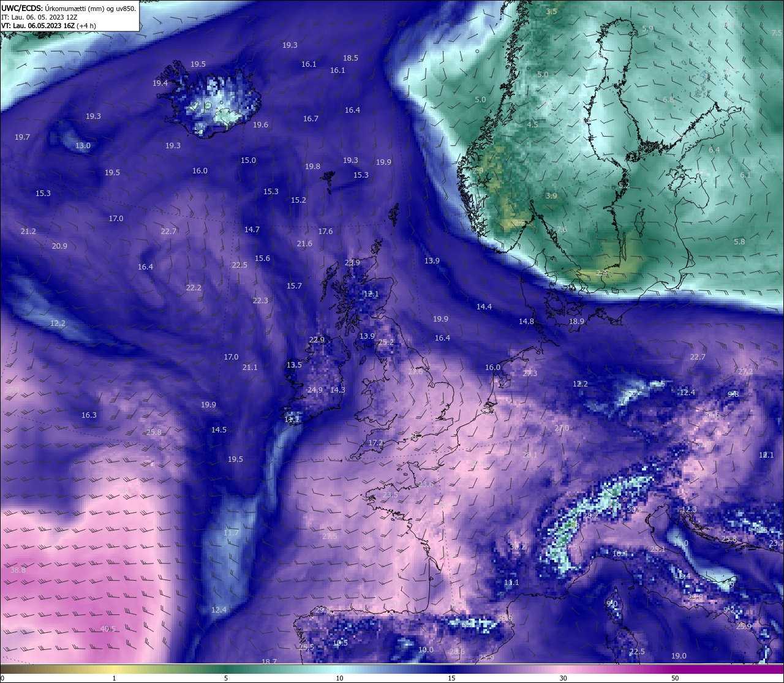Click the map value 13.5 over Ireland
This screenshot has width=784, height=683.
[294, 365]
